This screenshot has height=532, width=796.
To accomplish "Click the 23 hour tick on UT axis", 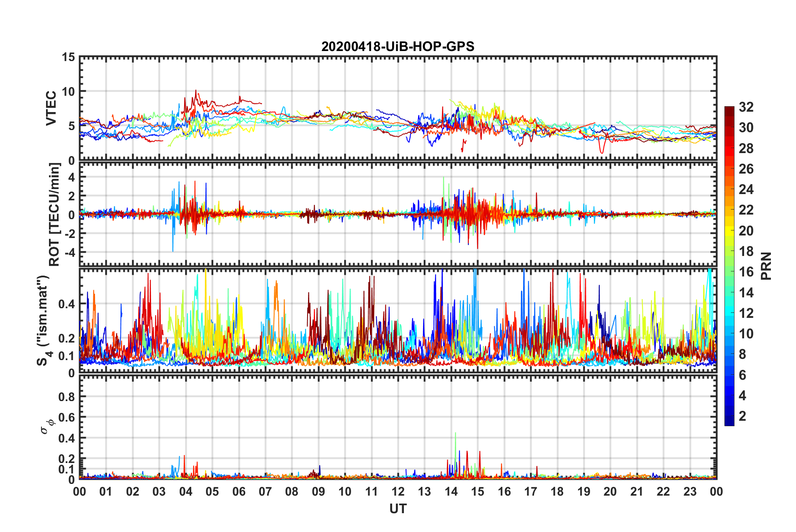I will coord(690,491).
